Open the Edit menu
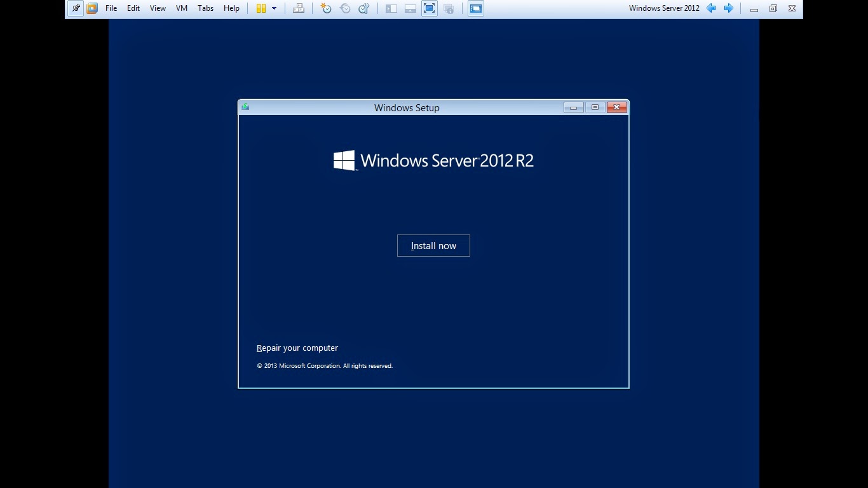 coord(133,8)
